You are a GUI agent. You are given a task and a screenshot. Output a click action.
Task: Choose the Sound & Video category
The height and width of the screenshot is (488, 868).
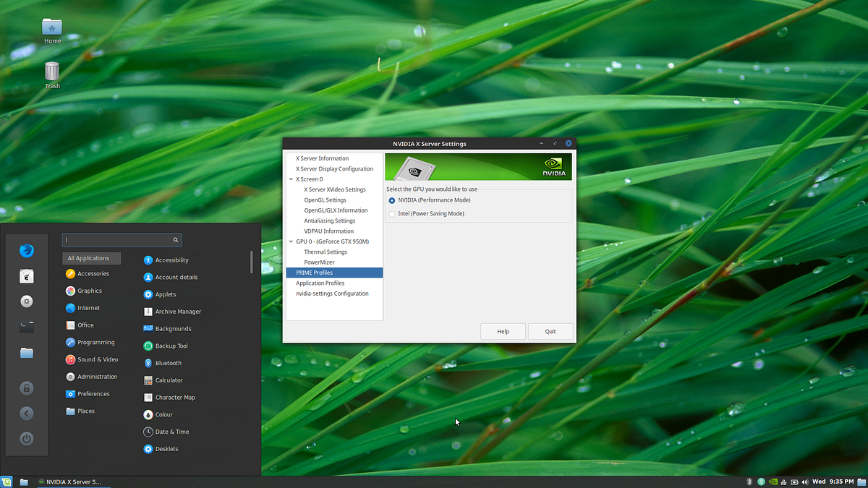(x=98, y=359)
